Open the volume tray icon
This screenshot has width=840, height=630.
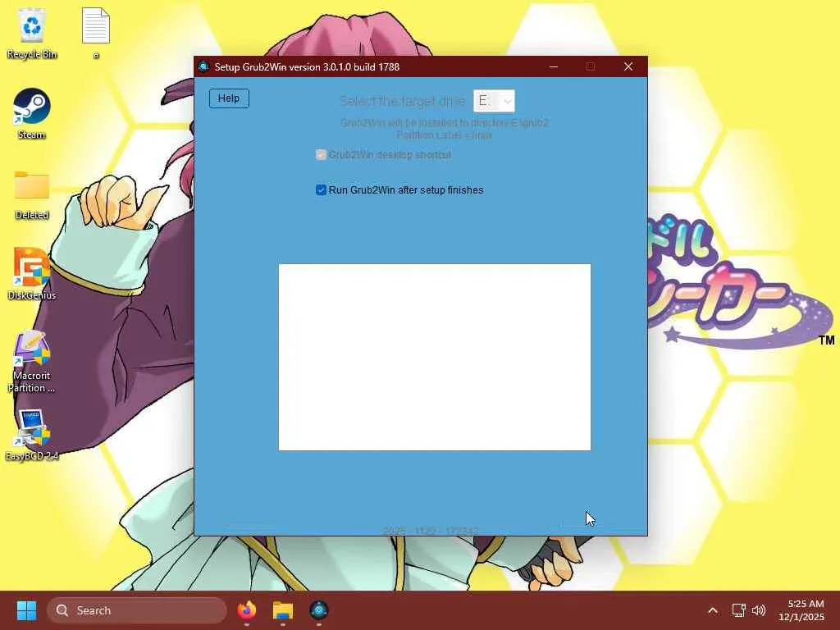(x=759, y=610)
